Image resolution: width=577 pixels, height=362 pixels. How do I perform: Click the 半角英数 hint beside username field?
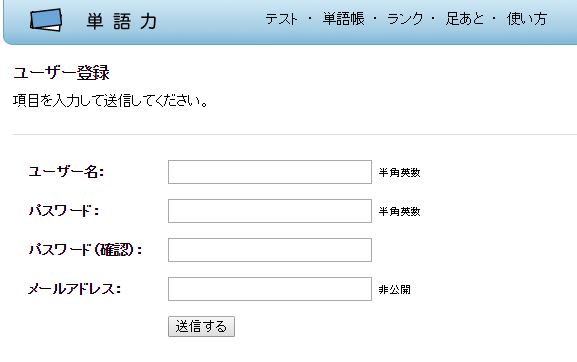tap(400, 172)
